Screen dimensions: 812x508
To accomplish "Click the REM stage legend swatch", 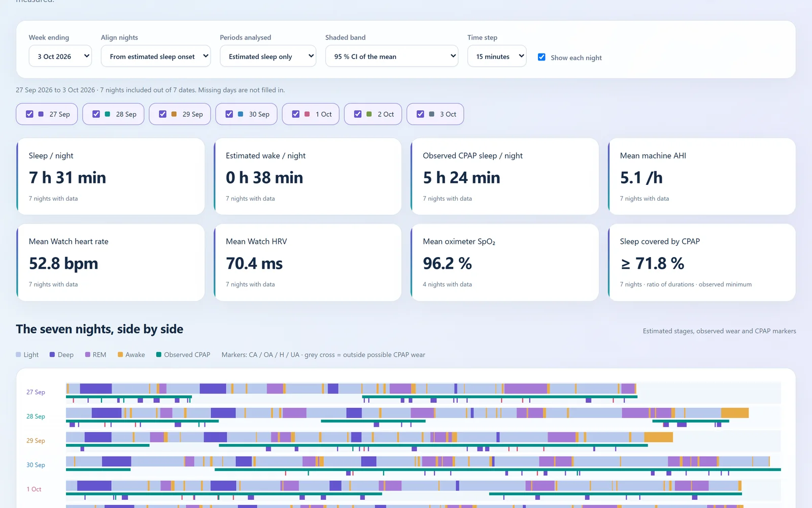I will pyautogui.click(x=87, y=355).
